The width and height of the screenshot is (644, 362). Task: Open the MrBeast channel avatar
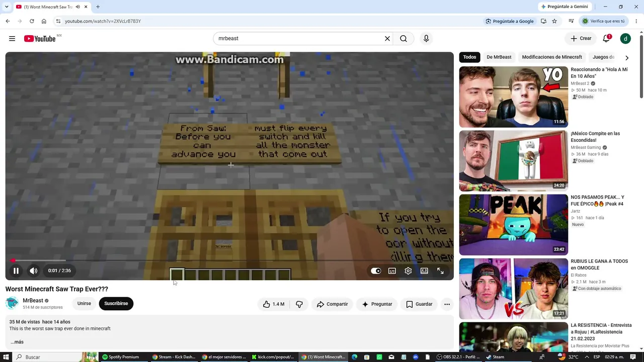[x=12, y=304]
